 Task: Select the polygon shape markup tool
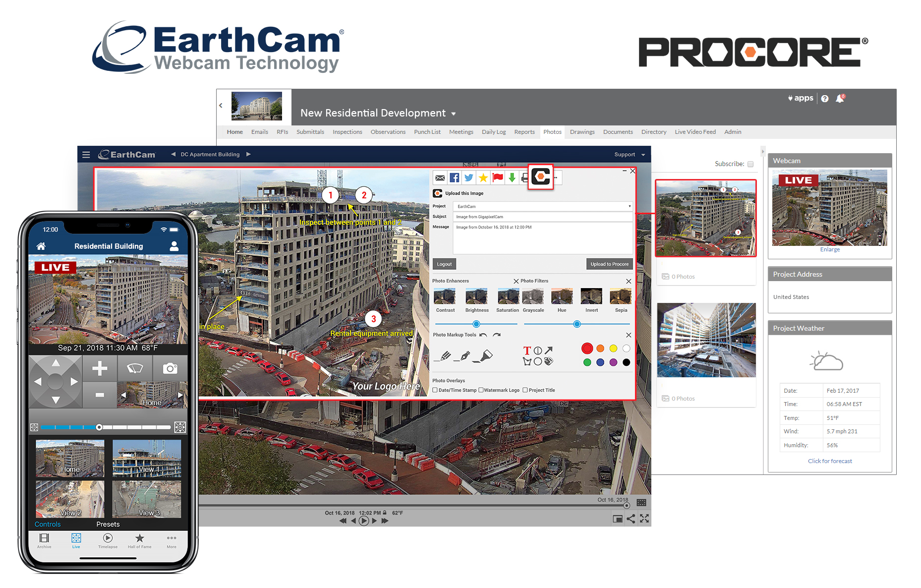tap(527, 361)
